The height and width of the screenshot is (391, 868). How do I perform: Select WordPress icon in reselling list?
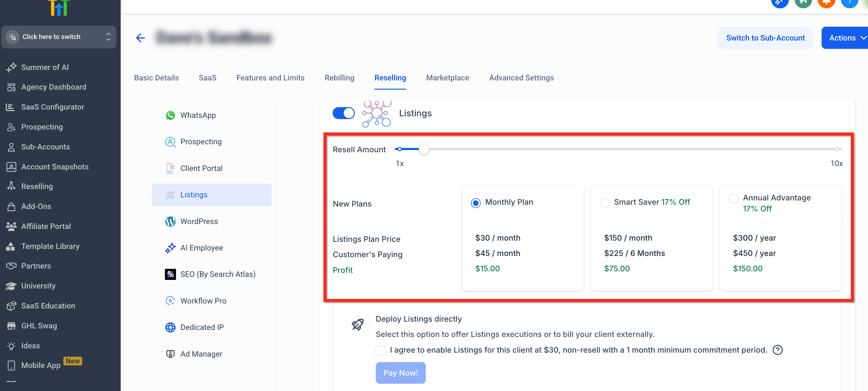[170, 221]
